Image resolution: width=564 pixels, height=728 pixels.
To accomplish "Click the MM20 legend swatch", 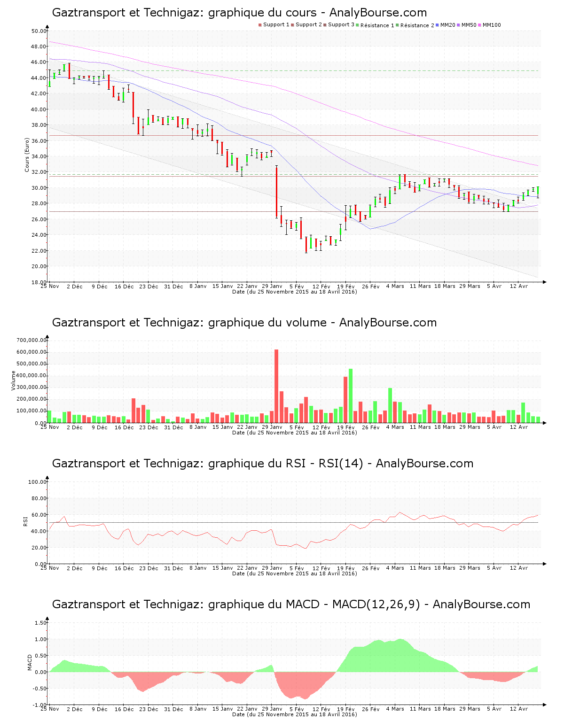I will pyautogui.click(x=437, y=25).
